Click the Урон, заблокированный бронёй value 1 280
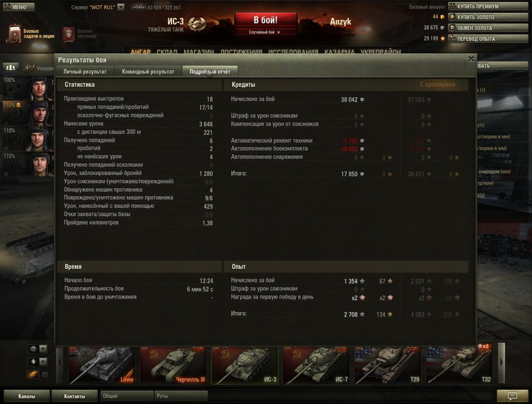This screenshot has height=404, width=532. coord(206,173)
